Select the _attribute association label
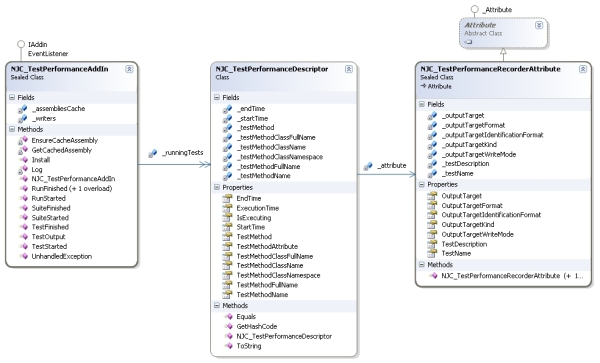The width and height of the screenshot is (600, 363). point(391,165)
